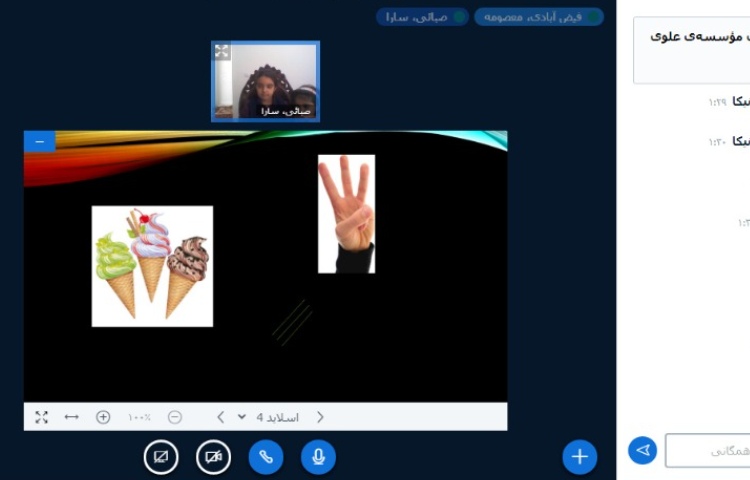The width and height of the screenshot is (750, 480).
Task: Go to the previous slide using right chevron
Action: [320, 417]
